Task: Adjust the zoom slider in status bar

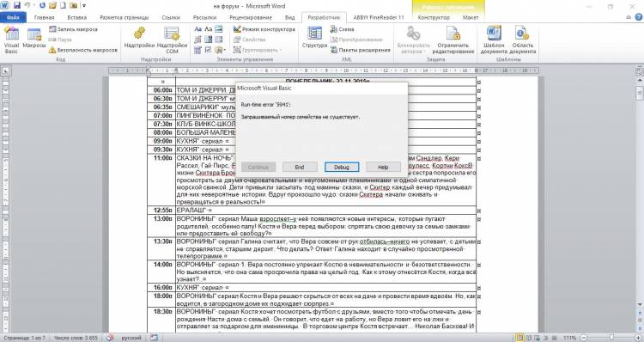Action: pos(611,338)
